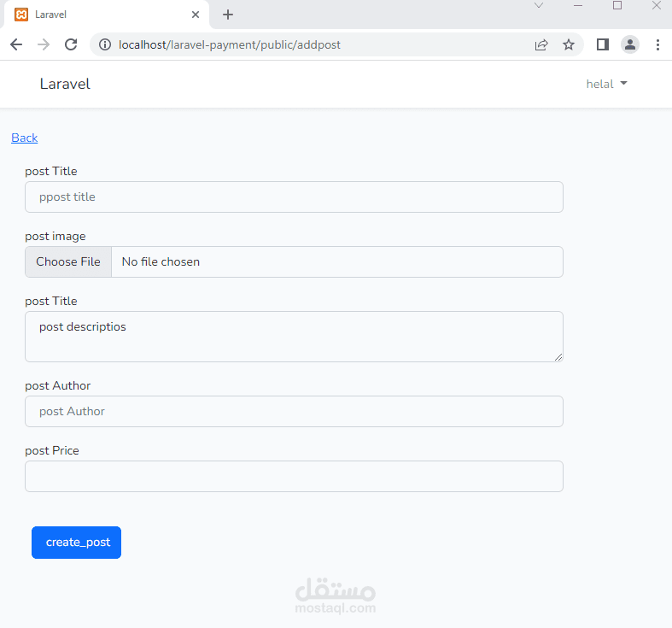672x628 pixels.
Task: Bookmark this tab with star icon
Action: click(569, 44)
